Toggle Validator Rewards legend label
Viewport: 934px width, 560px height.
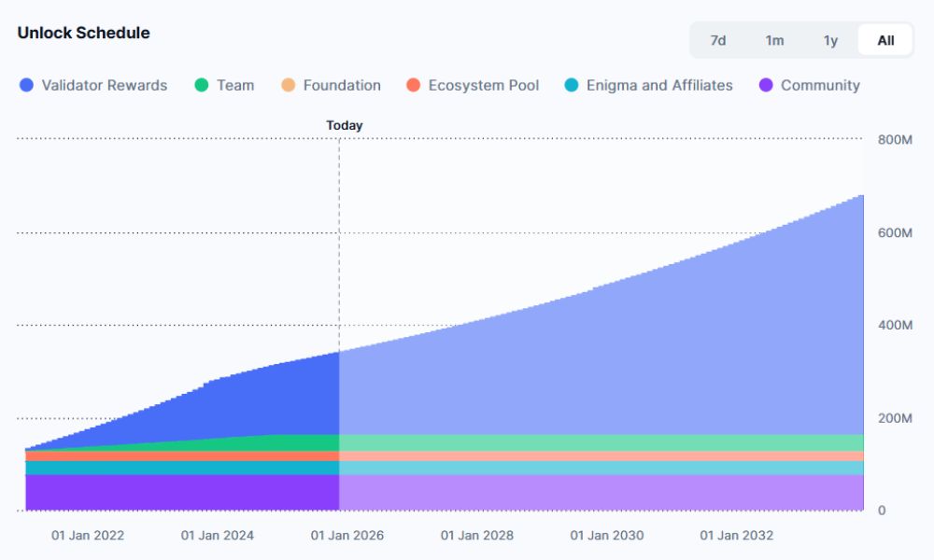(x=104, y=85)
